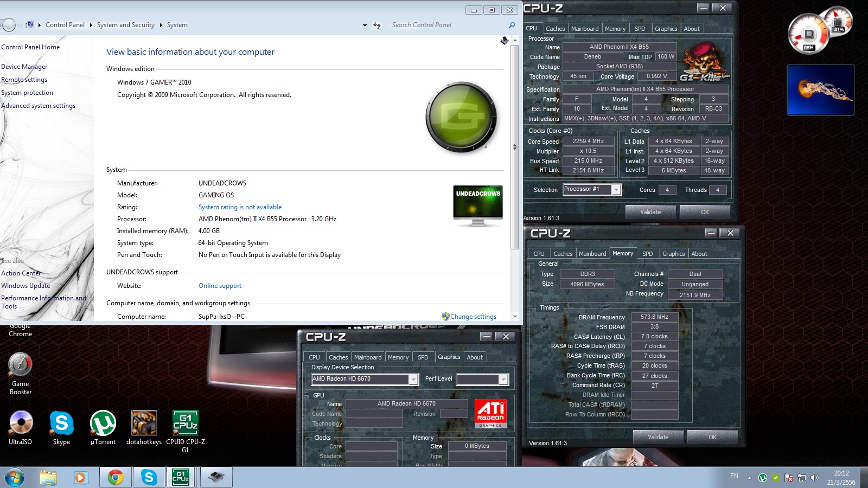Viewport: 868px width, 488px height.
Task: Open the Windows Start menu
Action: point(15,478)
